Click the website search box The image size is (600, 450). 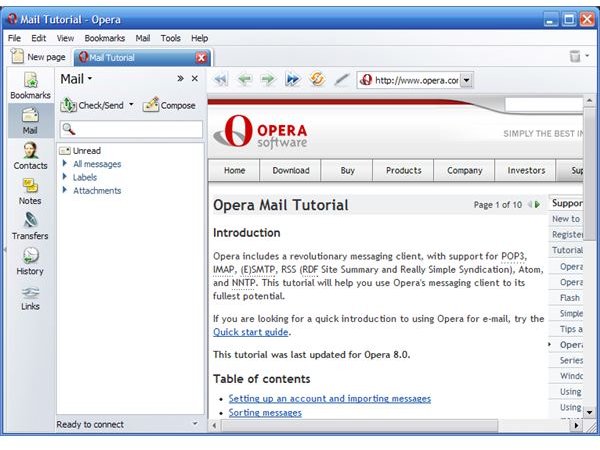click(x=544, y=104)
